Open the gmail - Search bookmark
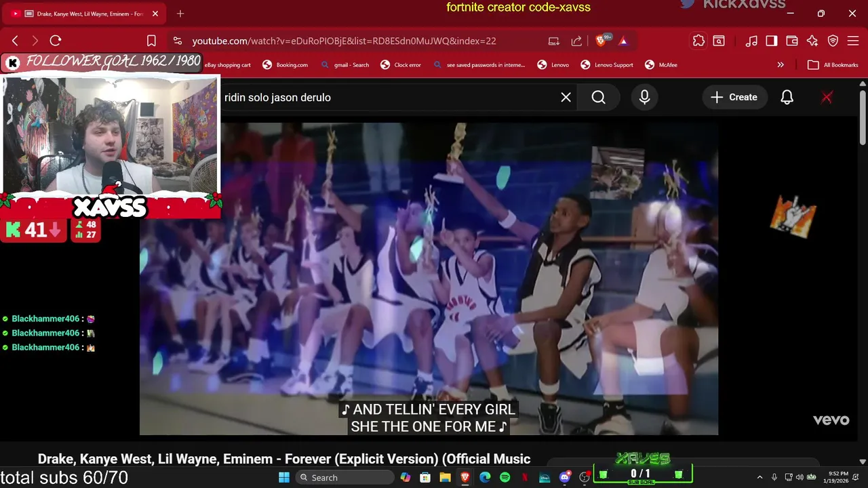868x488 pixels. [344, 65]
